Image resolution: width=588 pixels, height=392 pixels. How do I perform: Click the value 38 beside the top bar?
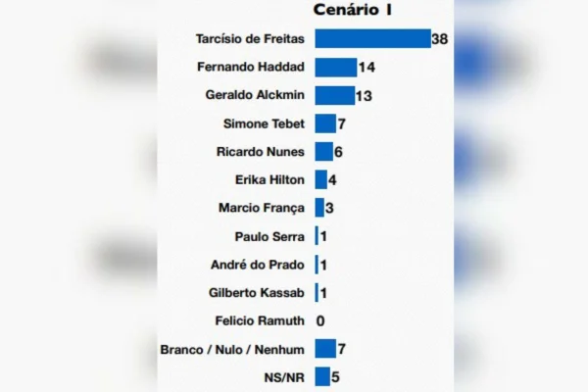[439, 39]
